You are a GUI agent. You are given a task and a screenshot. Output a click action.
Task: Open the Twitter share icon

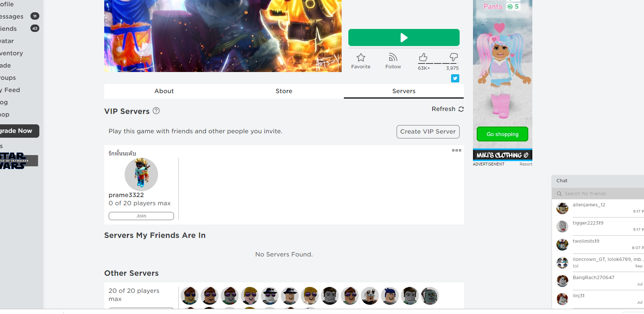coord(455,78)
